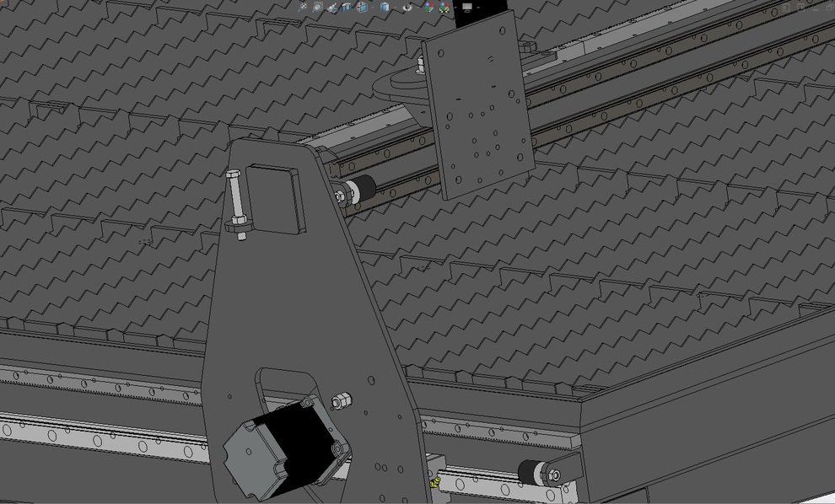Expand the View Settings dropdown arrow
835x504 pixels.
(478, 7)
